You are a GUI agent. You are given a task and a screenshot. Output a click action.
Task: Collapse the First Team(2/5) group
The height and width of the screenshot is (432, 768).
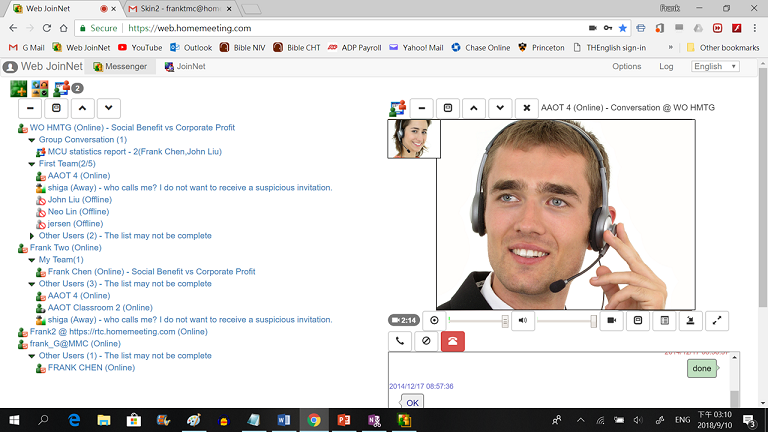32,164
